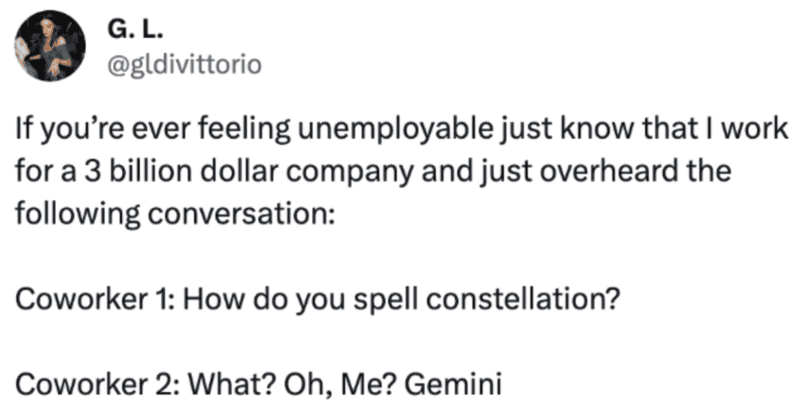This screenshot has width=800, height=416.
Task: Click the phrase 'just know that I work'
Action: [644, 129]
